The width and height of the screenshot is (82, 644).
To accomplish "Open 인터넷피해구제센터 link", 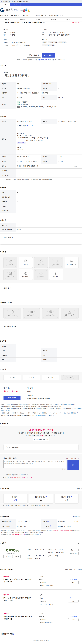I will point(22,477).
